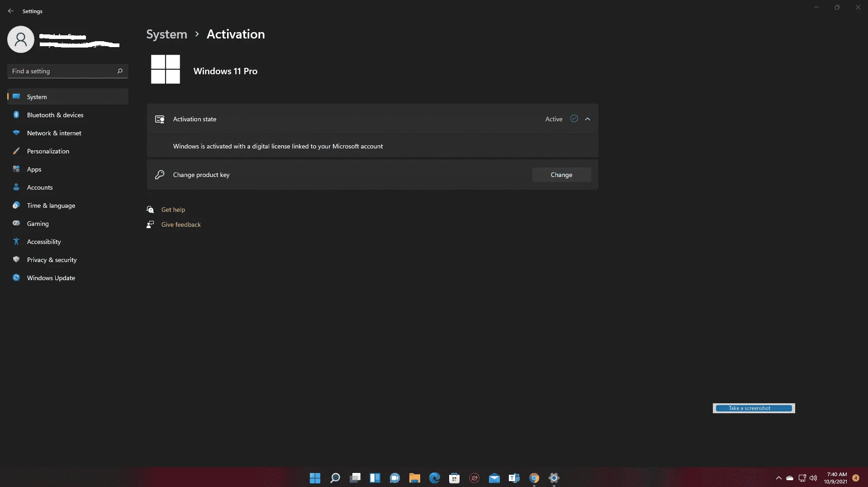Click the Change product key button
868x487 pixels.
coord(561,175)
